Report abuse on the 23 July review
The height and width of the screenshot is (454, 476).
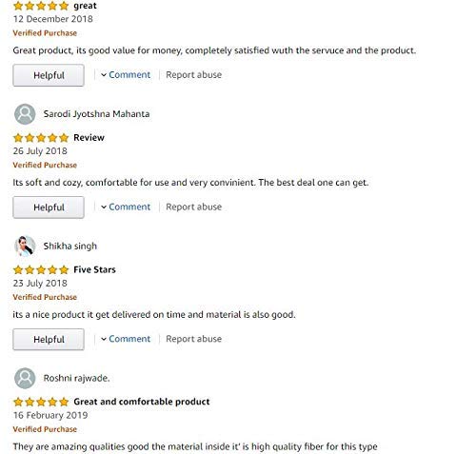click(x=194, y=339)
